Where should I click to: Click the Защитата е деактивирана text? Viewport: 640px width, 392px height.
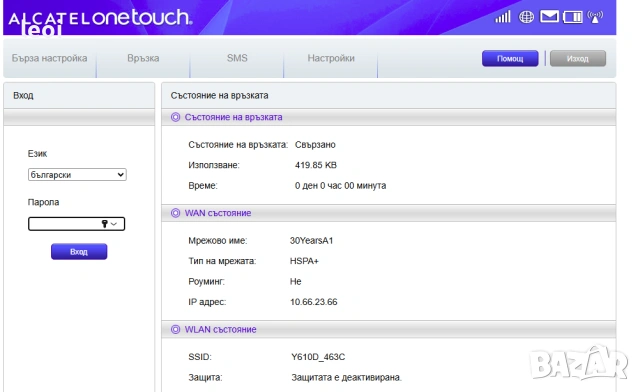coord(347,377)
